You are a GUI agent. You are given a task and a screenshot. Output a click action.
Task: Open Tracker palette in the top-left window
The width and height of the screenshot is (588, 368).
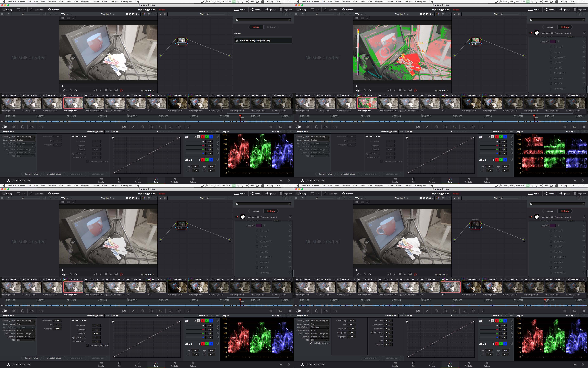tap(152, 127)
